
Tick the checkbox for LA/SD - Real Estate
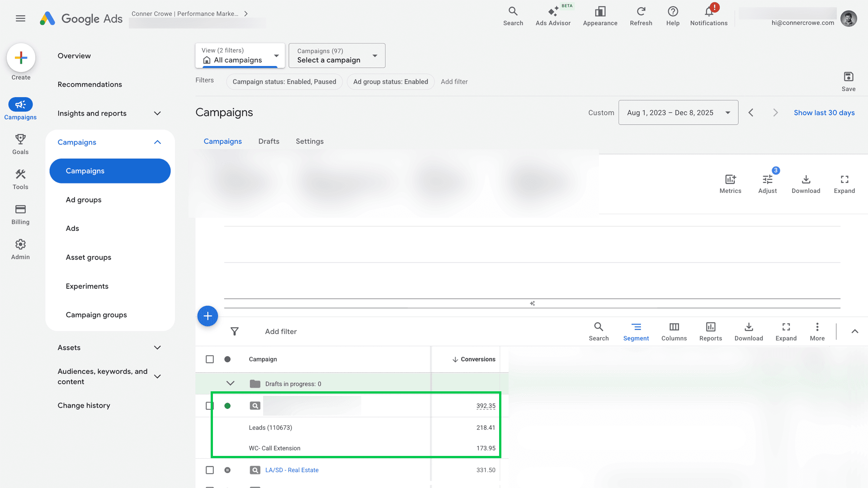[210, 470]
